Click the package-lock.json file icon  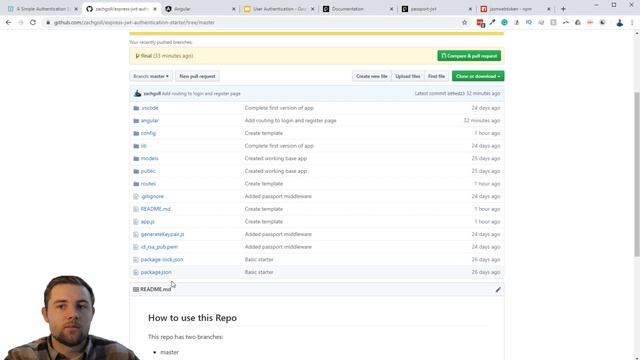[136, 260]
